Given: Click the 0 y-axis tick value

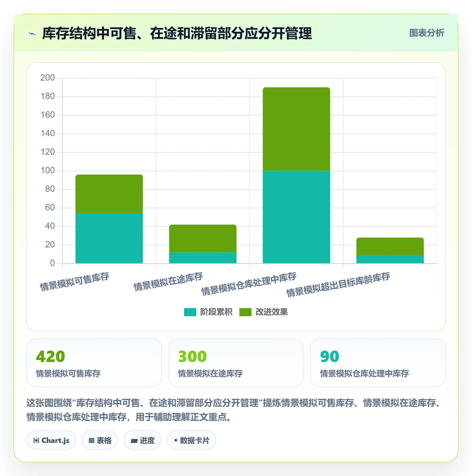Looking at the screenshot, I should pyautogui.click(x=52, y=263).
